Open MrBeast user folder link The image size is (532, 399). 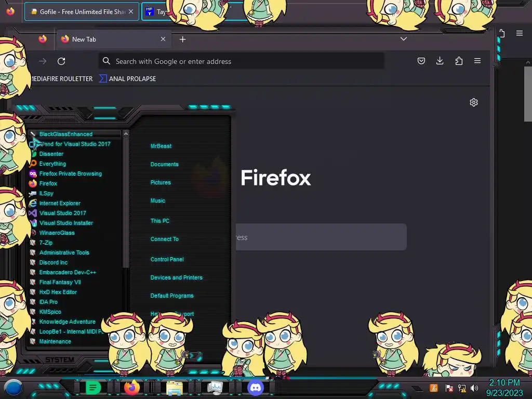click(161, 146)
